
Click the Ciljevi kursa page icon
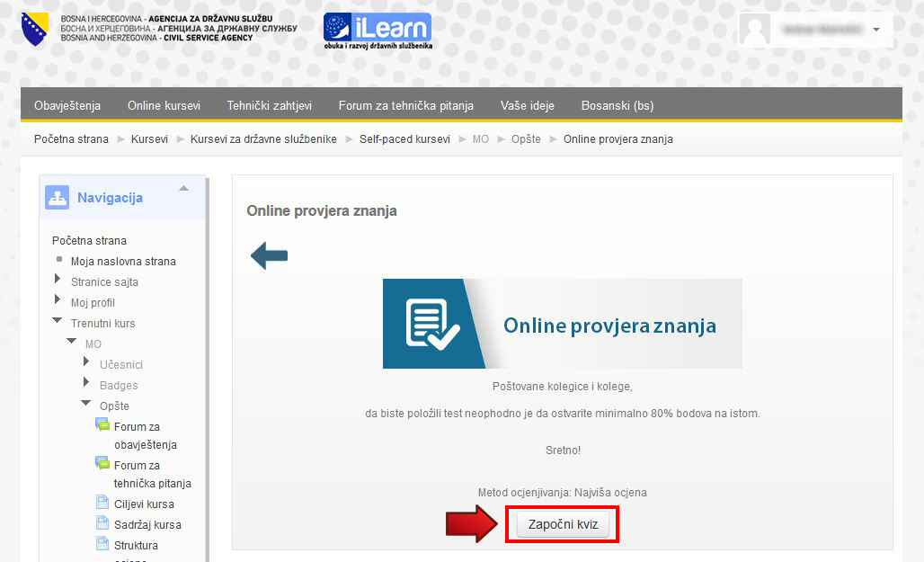tap(102, 504)
